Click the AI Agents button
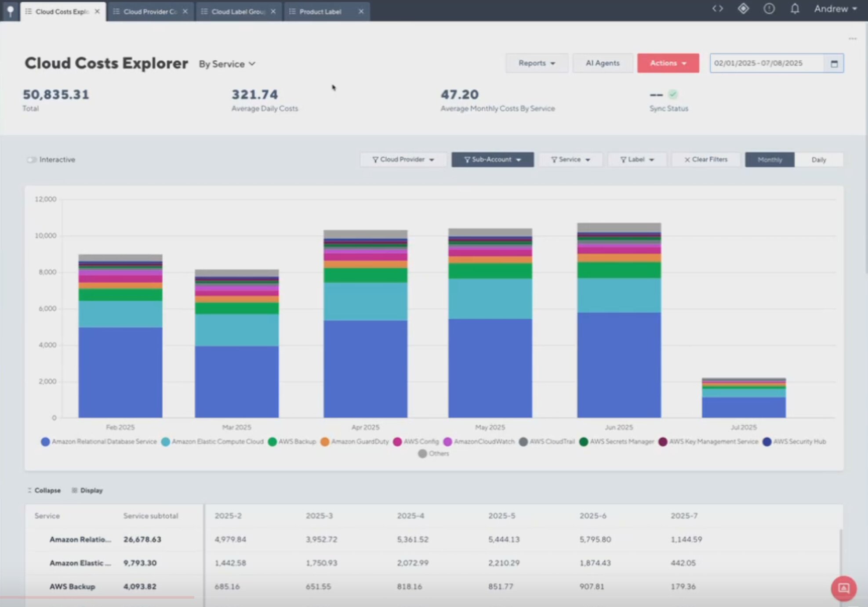Image resolution: width=868 pixels, height=607 pixels. pyautogui.click(x=602, y=63)
